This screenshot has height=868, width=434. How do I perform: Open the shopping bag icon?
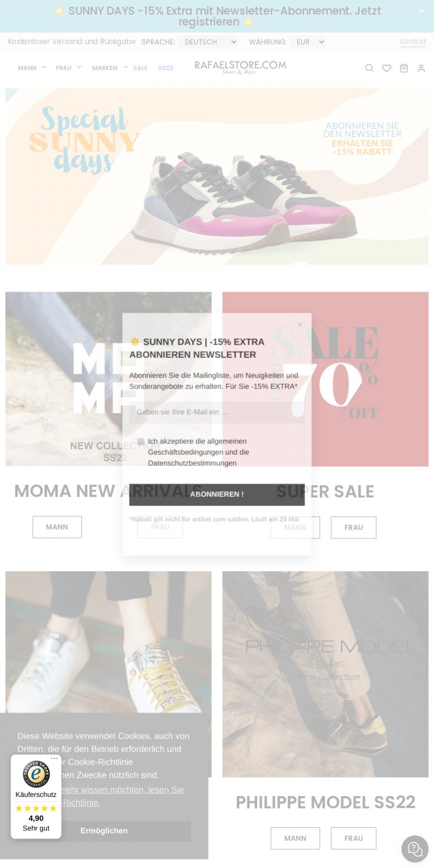coord(403,68)
